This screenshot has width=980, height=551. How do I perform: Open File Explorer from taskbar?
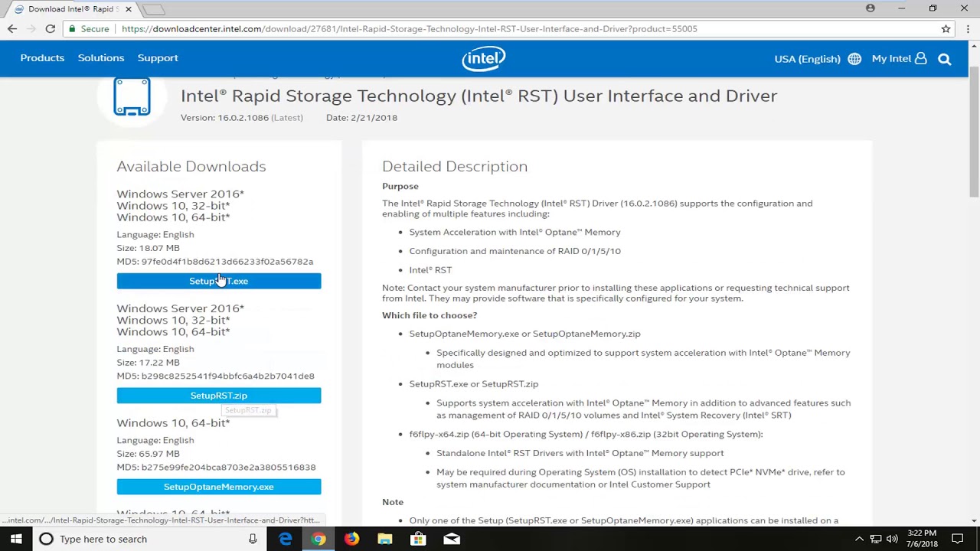point(385,539)
